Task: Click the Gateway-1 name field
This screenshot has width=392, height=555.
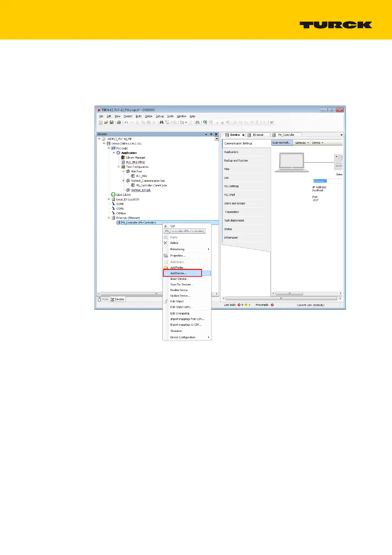Action: [x=328, y=181]
